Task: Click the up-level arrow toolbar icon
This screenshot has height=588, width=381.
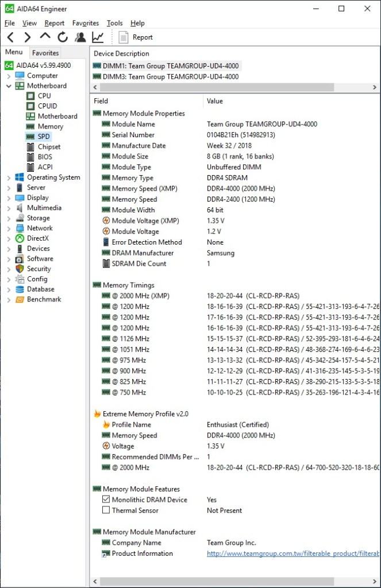Action: tap(45, 36)
